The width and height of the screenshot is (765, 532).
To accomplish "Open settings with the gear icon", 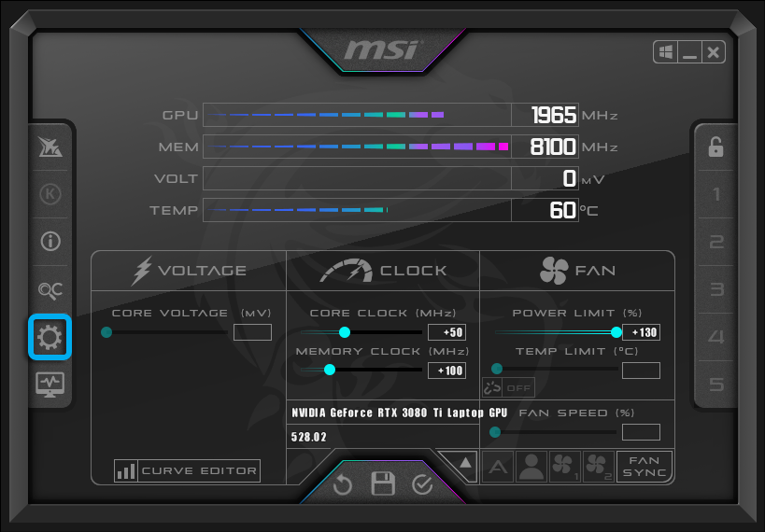I will (50, 337).
